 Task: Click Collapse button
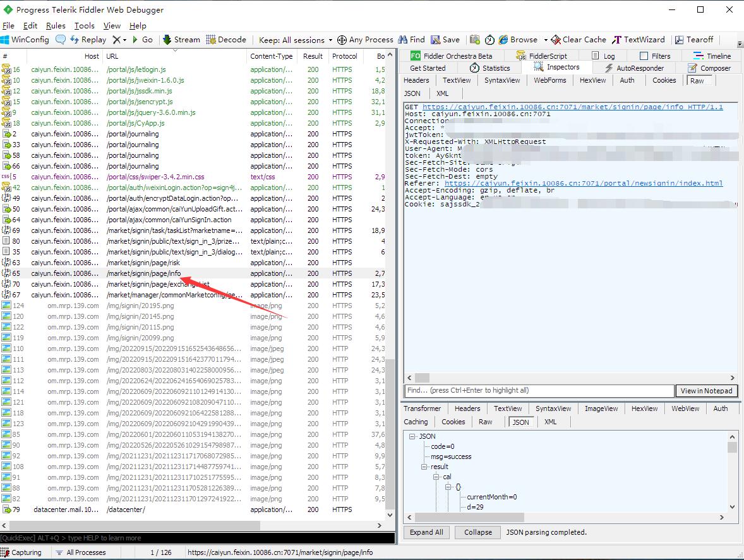pos(478,532)
